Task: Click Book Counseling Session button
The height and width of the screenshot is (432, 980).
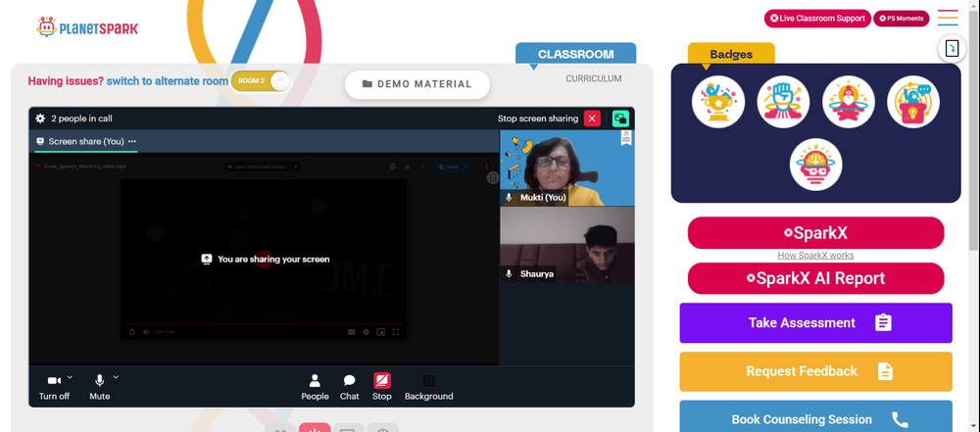Action: pos(815,417)
